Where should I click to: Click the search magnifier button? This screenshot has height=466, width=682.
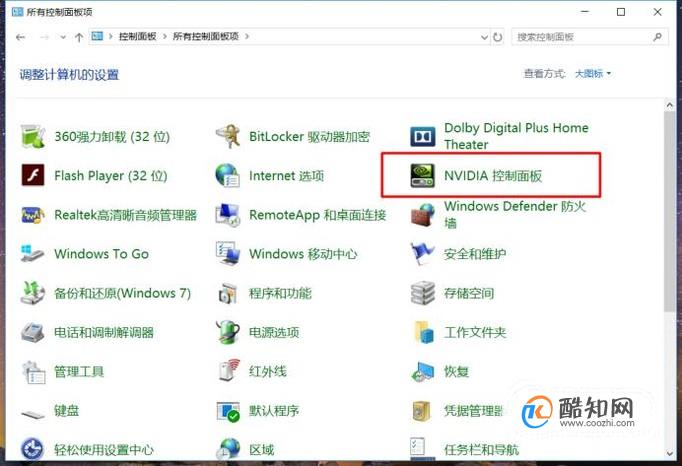pyautogui.click(x=657, y=37)
